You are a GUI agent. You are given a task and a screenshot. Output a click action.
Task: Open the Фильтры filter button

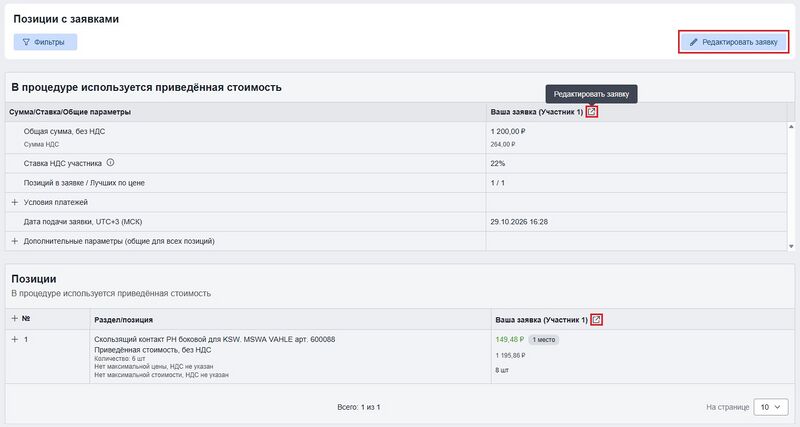tap(45, 42)
